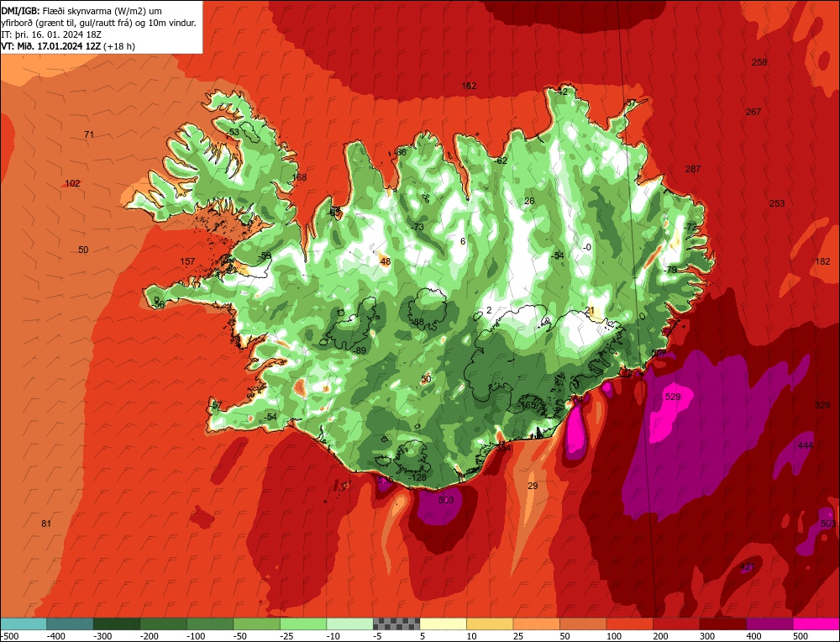Click the value 71 in the northwest sea
Viewport: 840px width, 642px height.
coord(89,134)
